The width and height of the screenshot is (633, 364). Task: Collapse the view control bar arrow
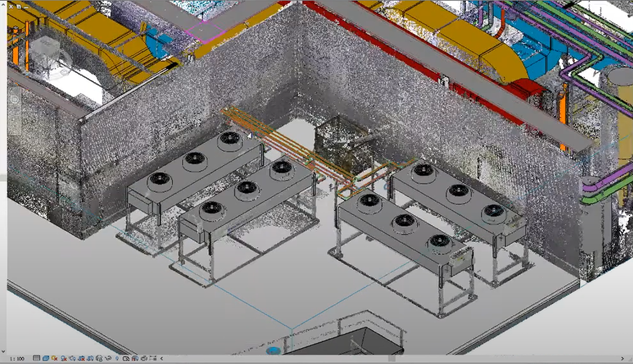pyautogui.click(x=161, y=358)
